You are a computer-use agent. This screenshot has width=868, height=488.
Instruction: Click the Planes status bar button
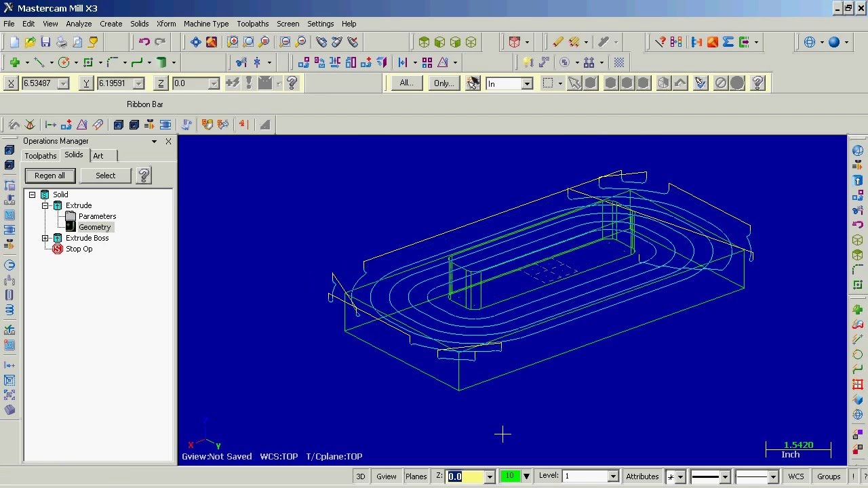point(416,476)
